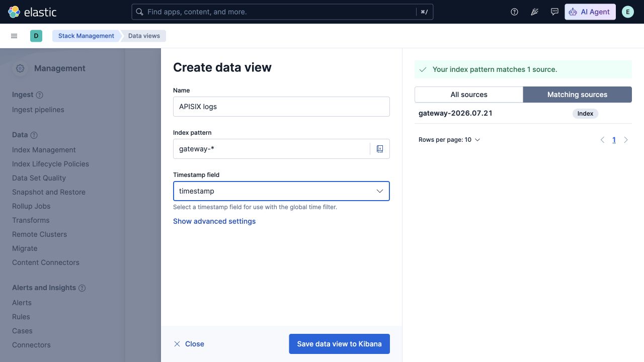
Task: Open Content Connectors
Action: [46, 262]
